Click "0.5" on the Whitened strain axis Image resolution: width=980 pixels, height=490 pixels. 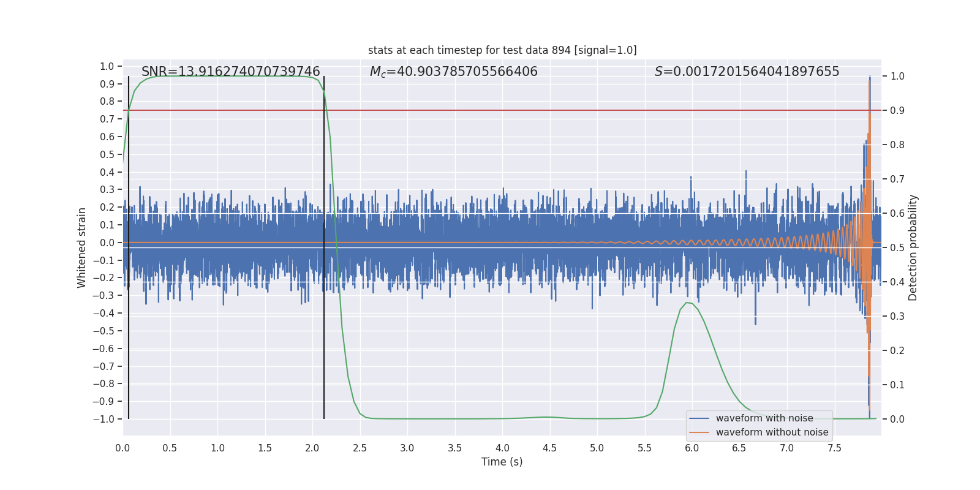pyautogui.click(x=107, y=154)
